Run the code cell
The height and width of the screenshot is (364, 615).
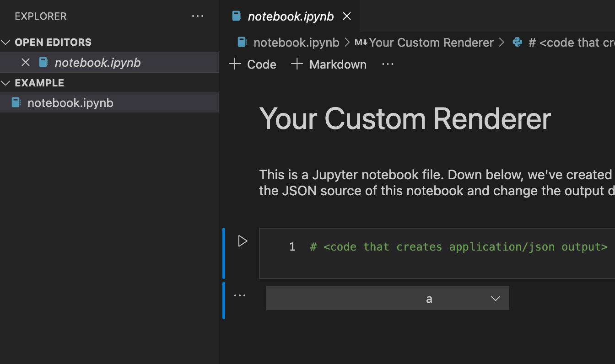tap(243, 241)
